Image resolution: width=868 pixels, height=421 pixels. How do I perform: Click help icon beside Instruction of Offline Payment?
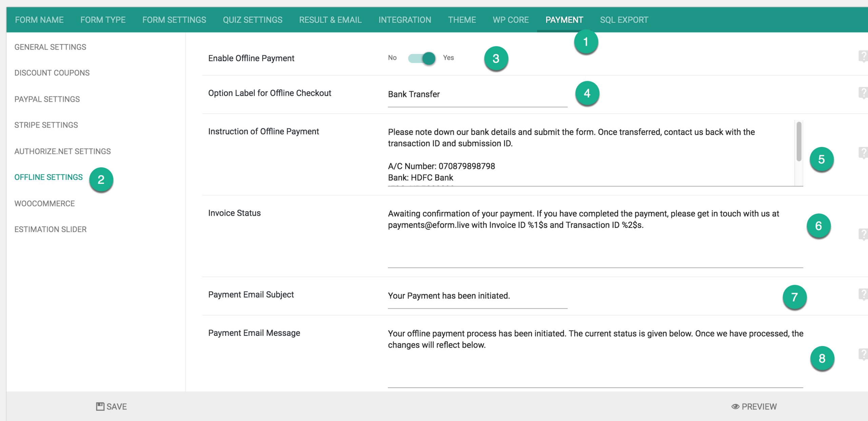pyautogui.click(x=863, y=153)
